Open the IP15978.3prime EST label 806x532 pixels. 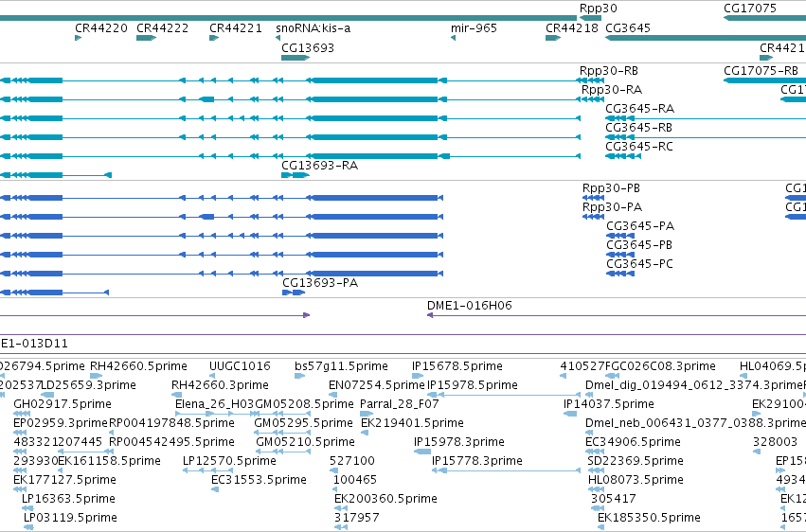tap(459, 443)
